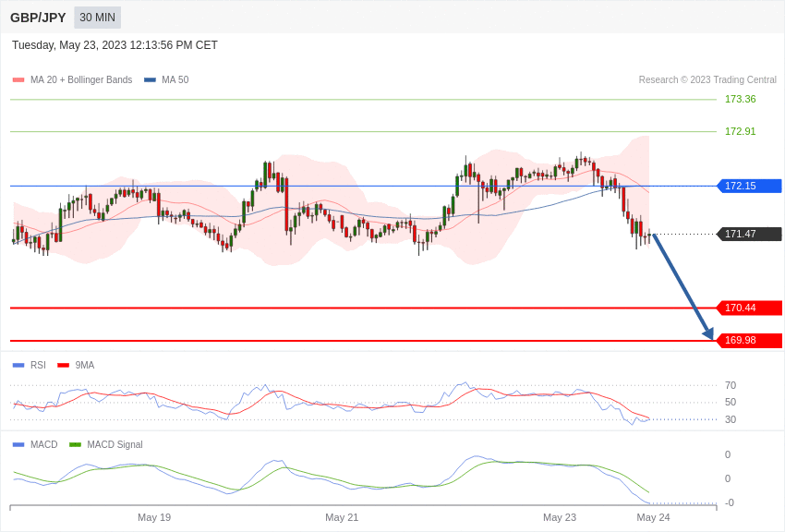
Task: Click the blue MACD legend swatch
Action: tap(18, 445)
